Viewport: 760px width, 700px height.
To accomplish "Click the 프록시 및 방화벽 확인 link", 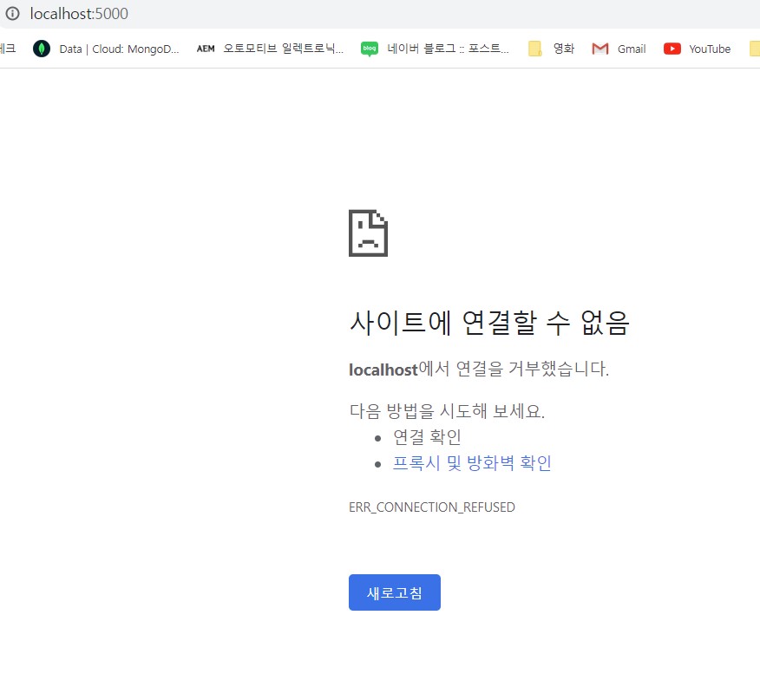I will 472,462.
